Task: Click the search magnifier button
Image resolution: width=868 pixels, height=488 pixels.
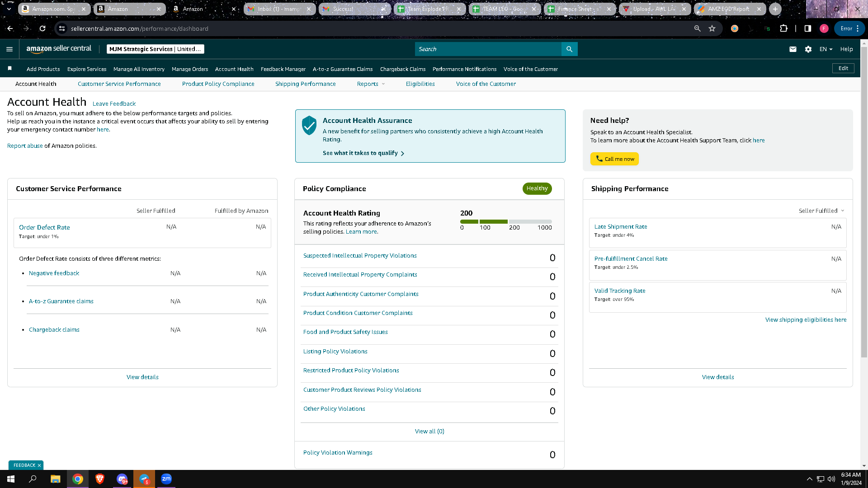Action: 569,49
